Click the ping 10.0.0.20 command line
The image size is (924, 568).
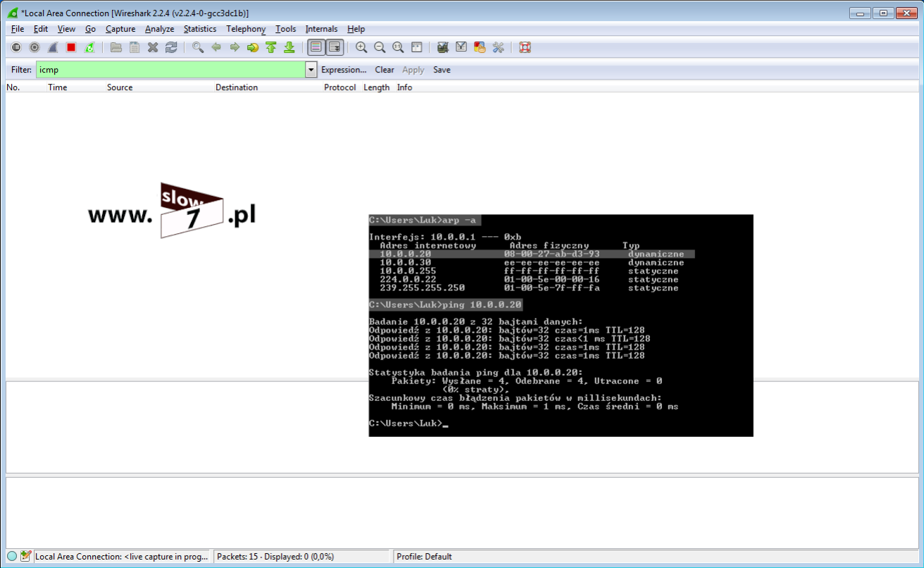[446, 305]
